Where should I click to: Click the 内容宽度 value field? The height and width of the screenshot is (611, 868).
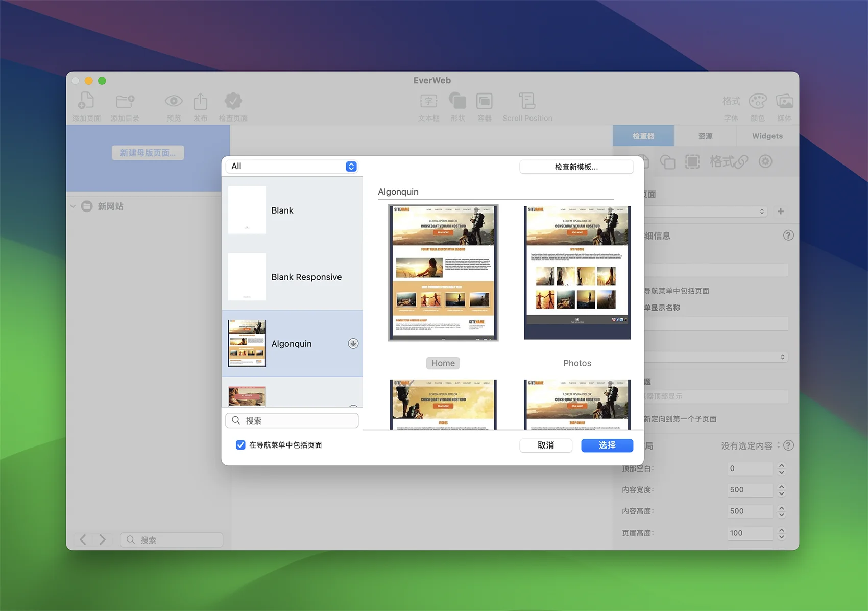click(750, 490)
